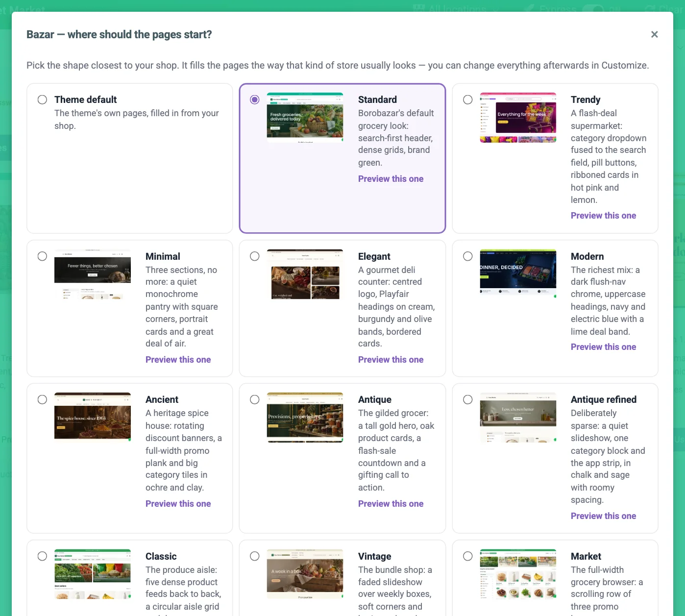The width and height of the screenshot is (685, 616).
Task: Pick the Vintage radio button
Action: coord(255,556)
